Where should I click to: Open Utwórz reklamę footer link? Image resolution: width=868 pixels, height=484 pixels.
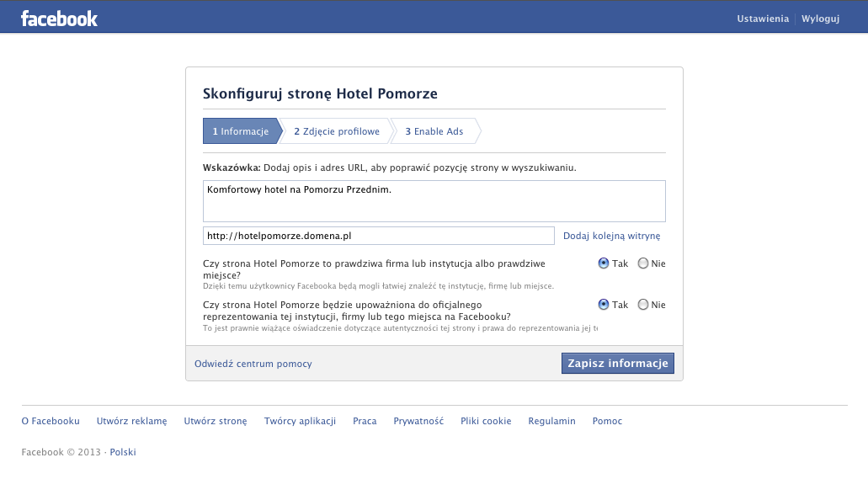(131, 421)
